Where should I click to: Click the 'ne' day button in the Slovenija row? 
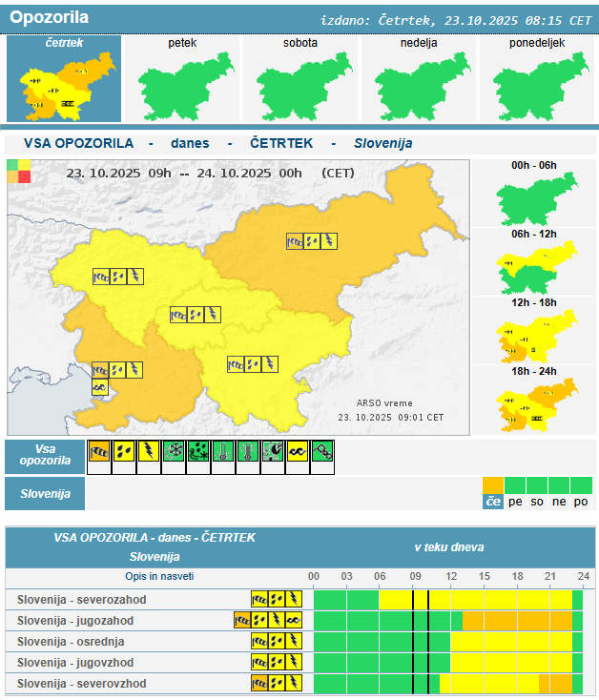[559, 502]
